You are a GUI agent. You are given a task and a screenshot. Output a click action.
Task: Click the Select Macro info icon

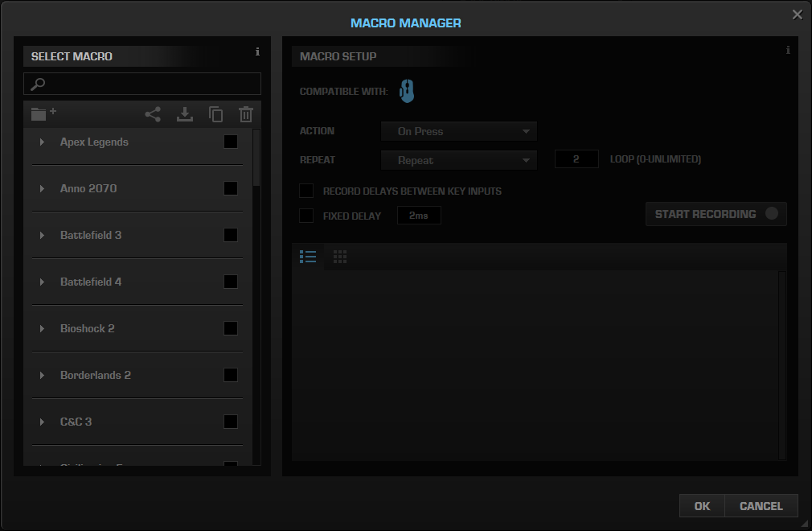pyautogui.click(x=257, y=51)
